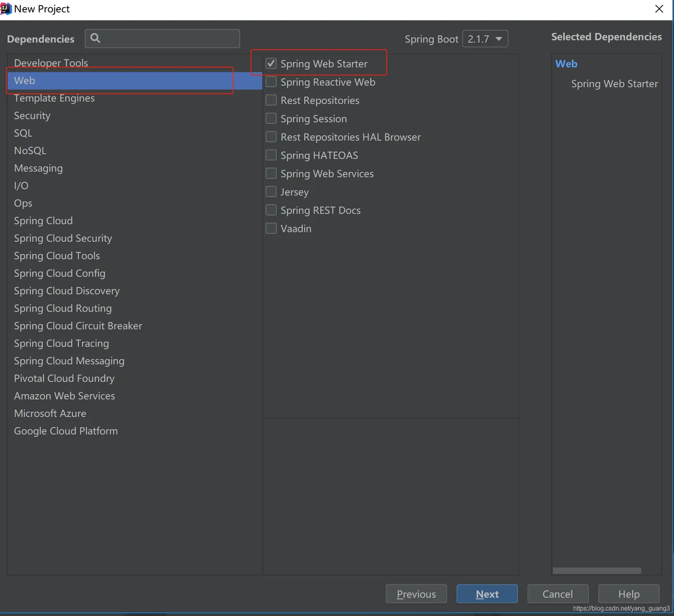Screen dimensions: 674x616
Task: Open Spring Cloud Security category
Action: coord(135,238)
